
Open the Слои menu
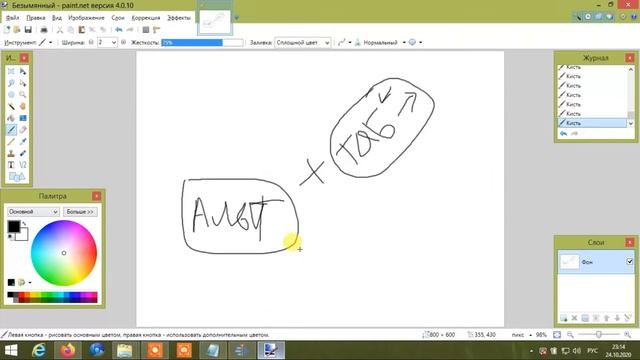tap(118, 18)
